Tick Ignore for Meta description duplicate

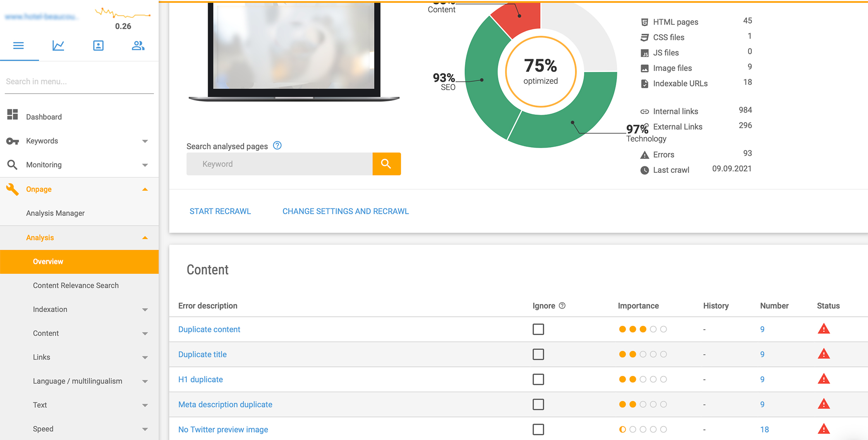pos(538,404)
